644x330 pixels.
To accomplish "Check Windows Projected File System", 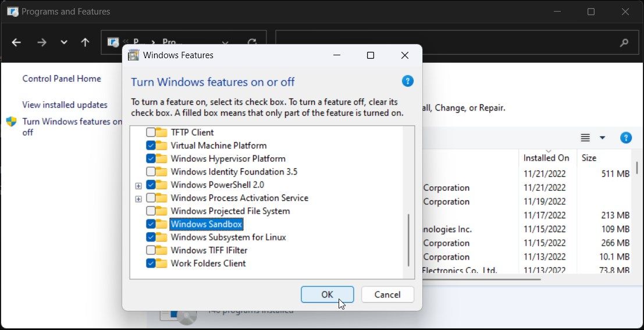I will pyautogui.click(x=151, y=211).
